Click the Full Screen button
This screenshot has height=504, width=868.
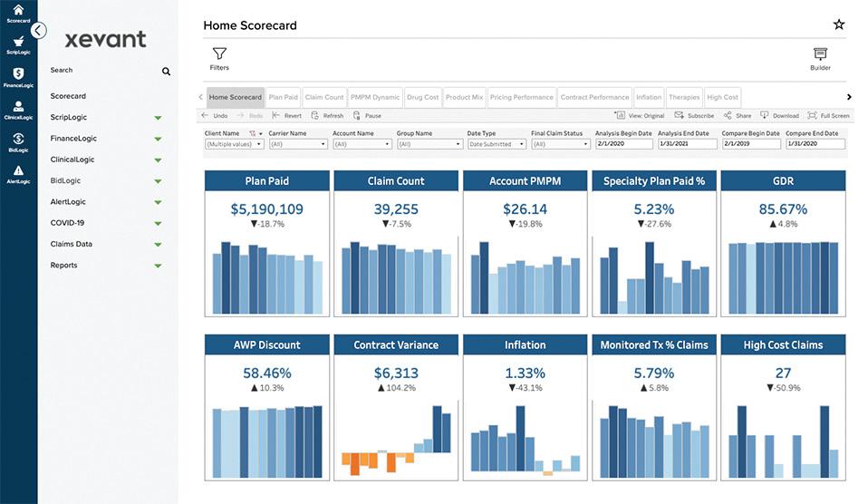(828, 116)
